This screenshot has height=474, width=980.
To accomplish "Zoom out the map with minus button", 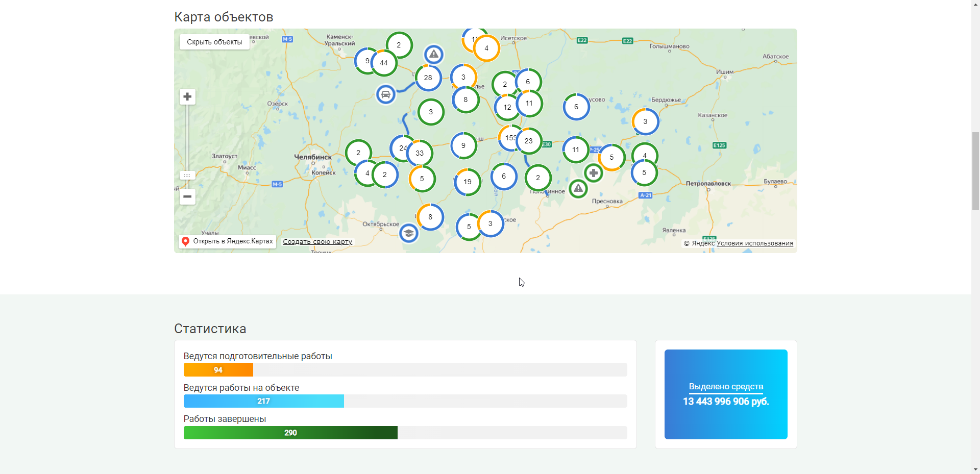I will 187,196.
